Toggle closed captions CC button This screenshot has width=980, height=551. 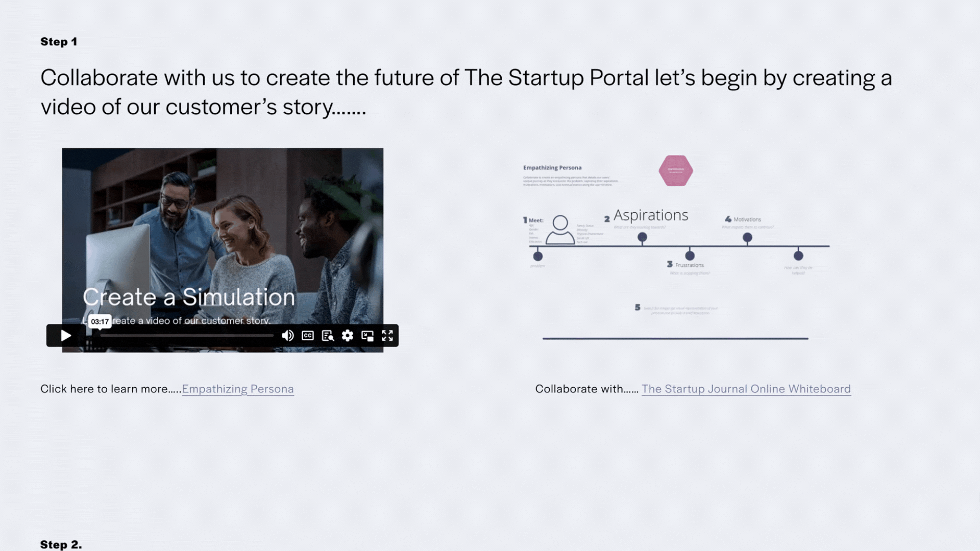[x=308, y=336]
